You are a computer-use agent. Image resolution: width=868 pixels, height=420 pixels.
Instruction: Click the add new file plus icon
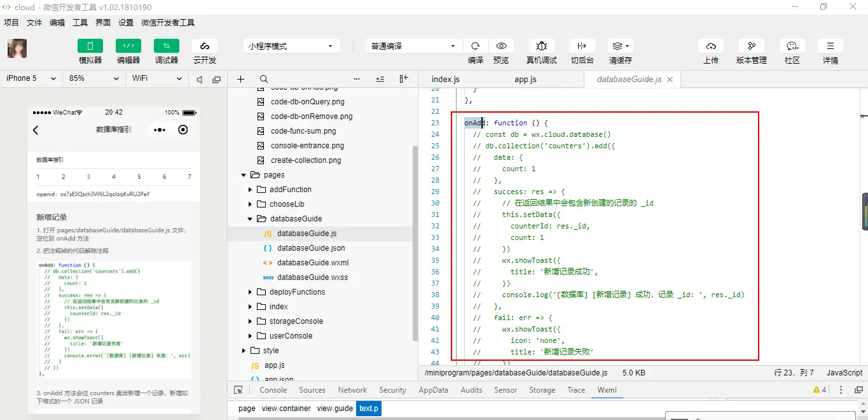240,79
